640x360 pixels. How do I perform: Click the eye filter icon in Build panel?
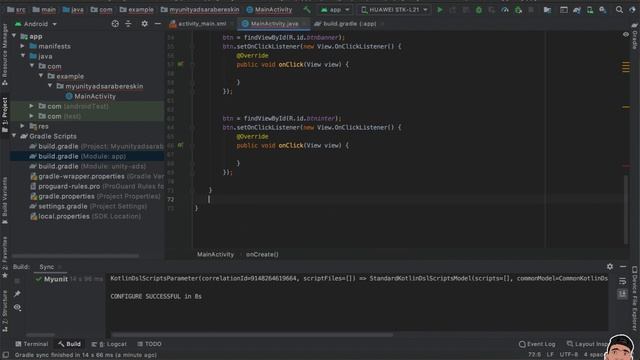tap(17, 307)
